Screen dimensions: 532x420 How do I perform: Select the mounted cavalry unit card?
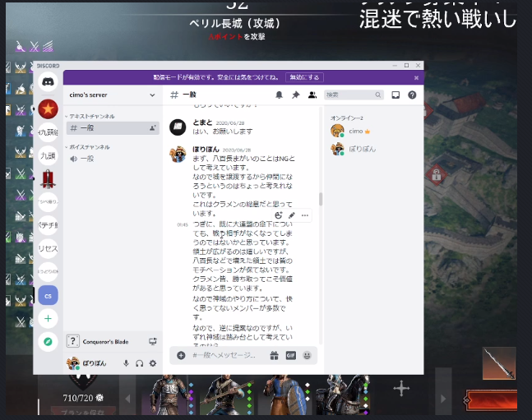(x=343, y=395)
